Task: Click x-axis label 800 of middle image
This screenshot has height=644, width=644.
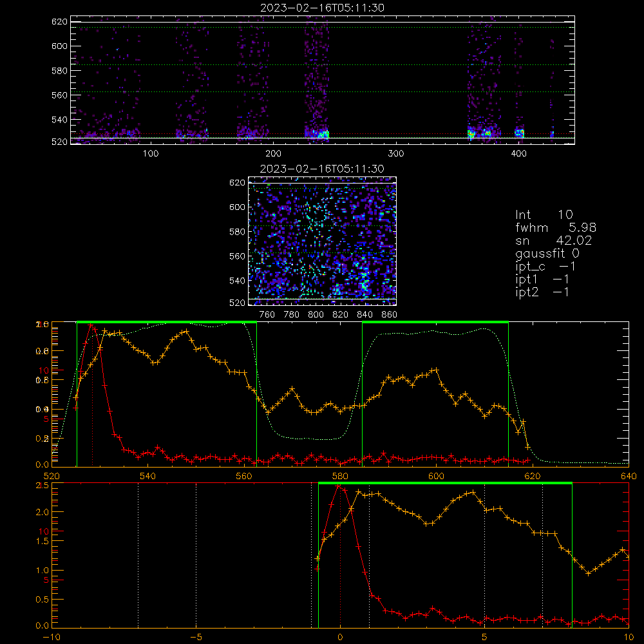Action: point(316,314)
